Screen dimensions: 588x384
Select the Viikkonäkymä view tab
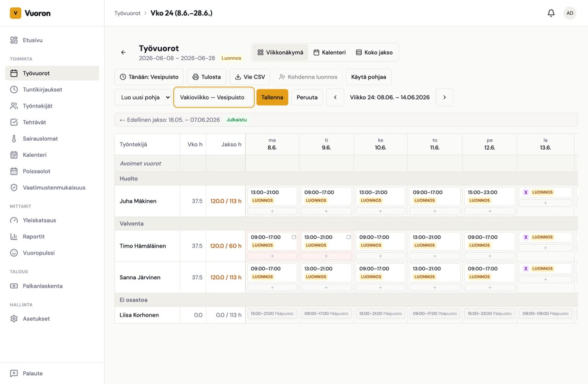[x=280, y=52]
